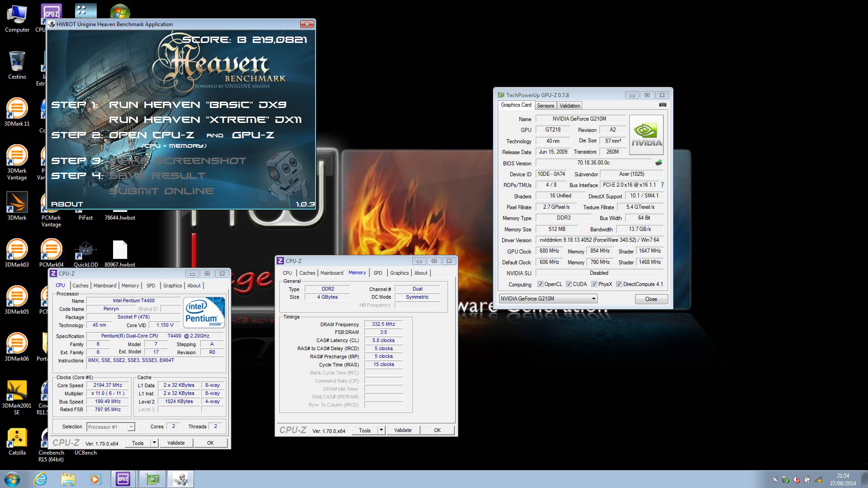Switch to Sensors tab in GPU-Z
Viewport: 868px width, 488px height.
tap(545, 106)
